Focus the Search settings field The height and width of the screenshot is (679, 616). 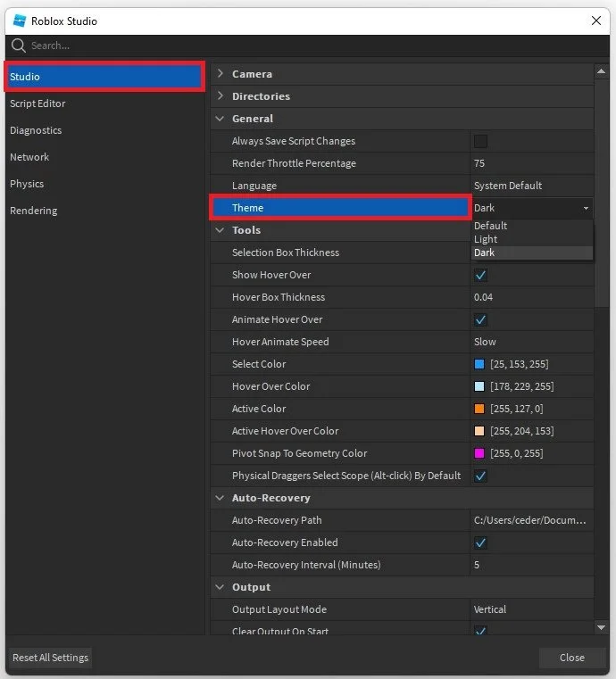(x=308, y=46)
